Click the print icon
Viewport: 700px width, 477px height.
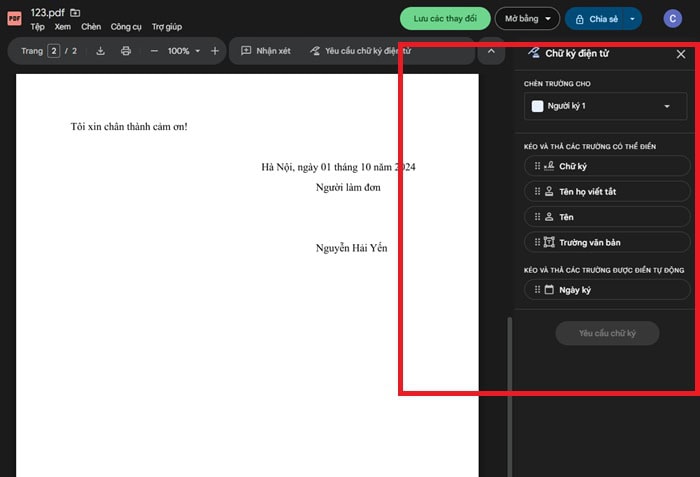tap(126, 51)
